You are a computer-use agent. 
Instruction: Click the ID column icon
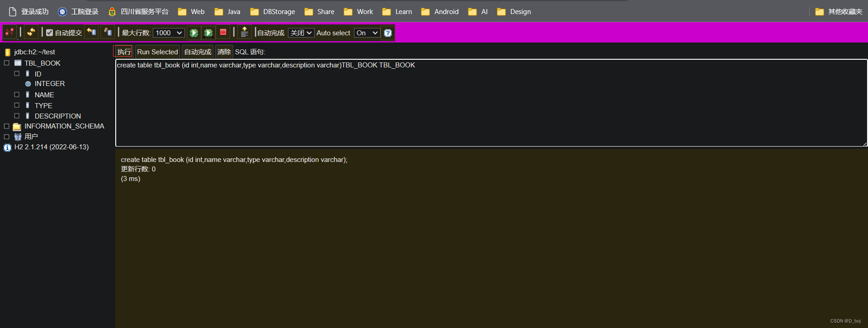[28, 73]
